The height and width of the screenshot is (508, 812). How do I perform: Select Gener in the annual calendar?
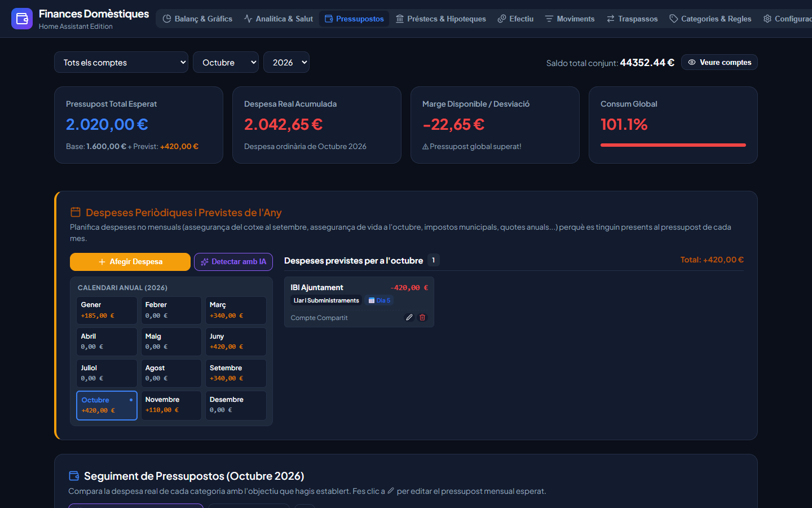[x=107, y=310]
